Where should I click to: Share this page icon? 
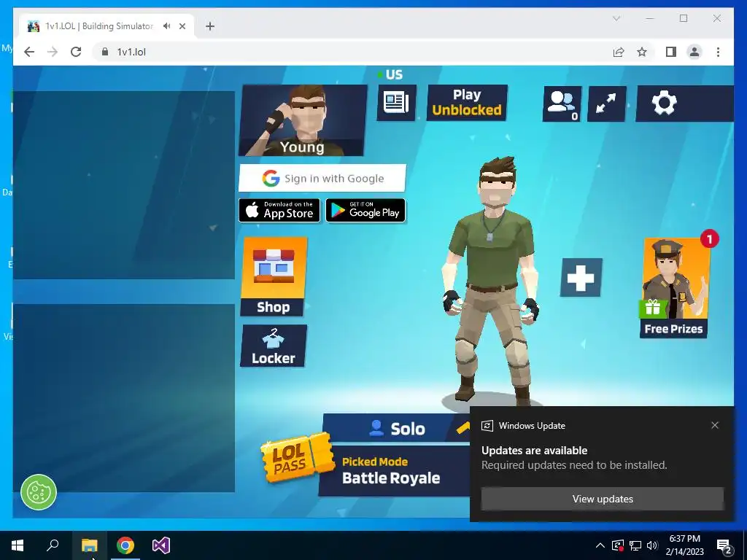(x=619, y=52)
